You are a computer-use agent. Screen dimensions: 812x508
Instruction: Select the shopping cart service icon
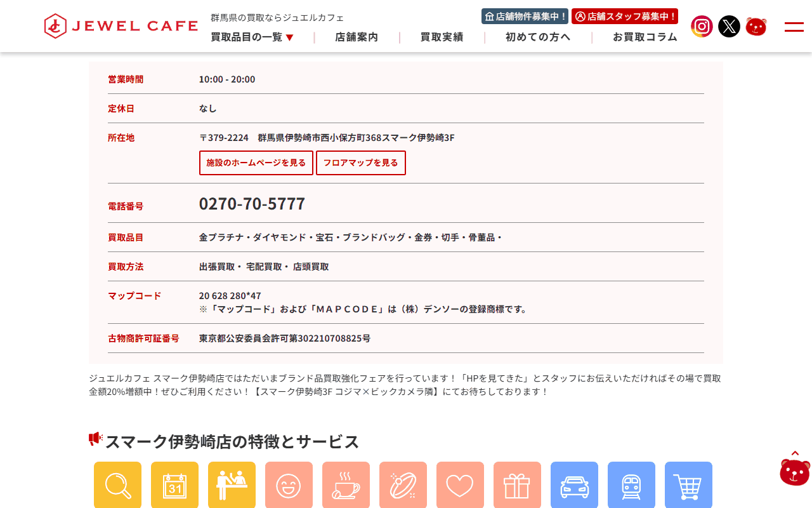[x=688, y=485]
